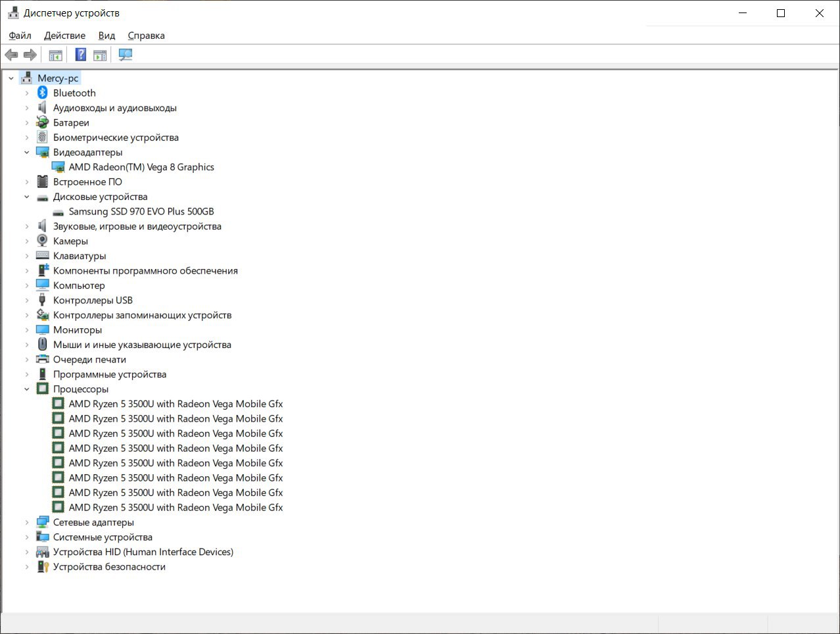Screen dimensions: 840x634
Task: Collapse the Дисковые устройства category
Action: (x=27, y=197)
